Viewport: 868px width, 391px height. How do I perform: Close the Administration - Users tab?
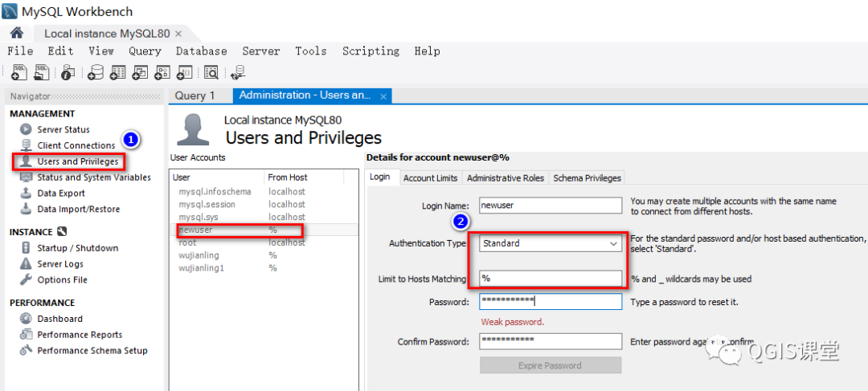point(383,96)
